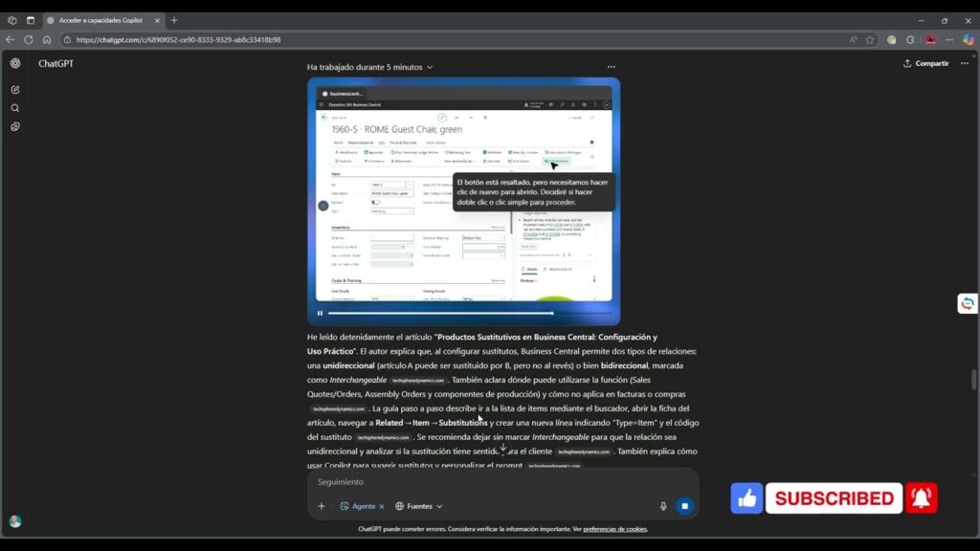Select the Agente mode chip
Screen dimensions: 980x551
(358, 507)
